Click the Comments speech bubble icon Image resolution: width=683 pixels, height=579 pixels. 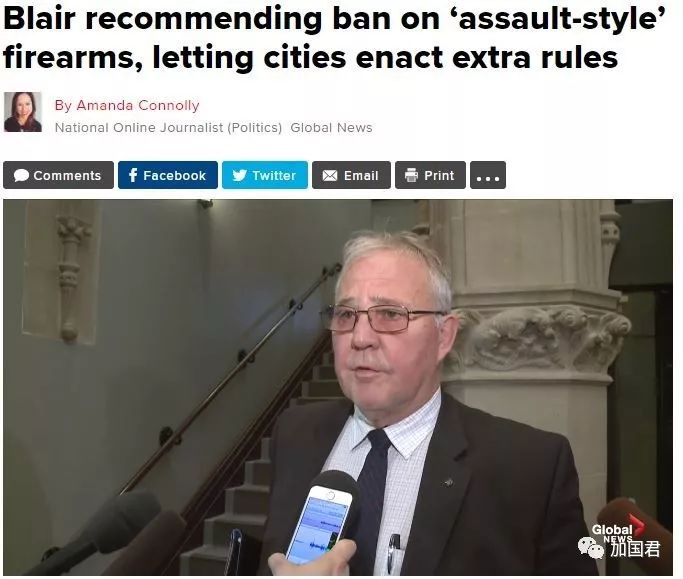pyautogui.click(x=21, y=176)
